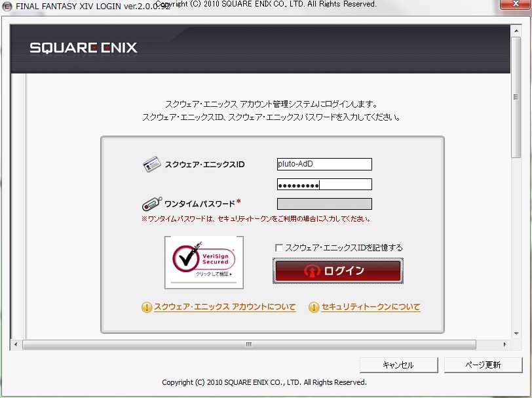Click the security token icon beside ワンタイムパスワード

point(152,204)
